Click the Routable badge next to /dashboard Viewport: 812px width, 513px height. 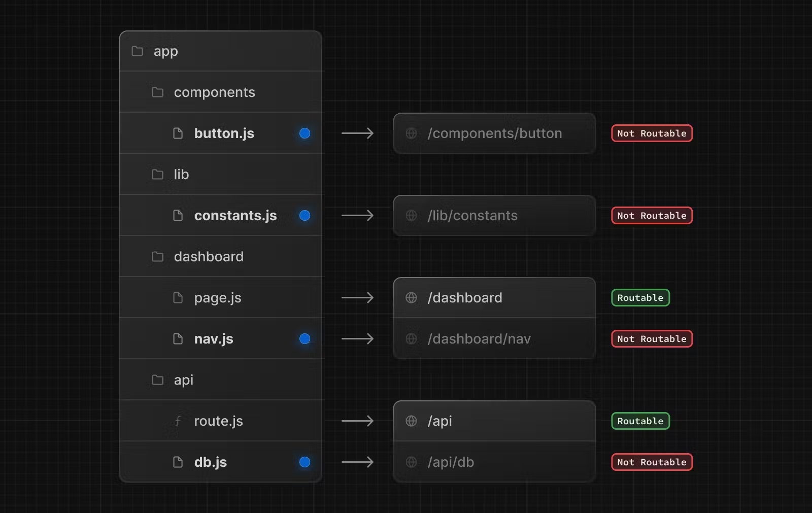[639, 297]
